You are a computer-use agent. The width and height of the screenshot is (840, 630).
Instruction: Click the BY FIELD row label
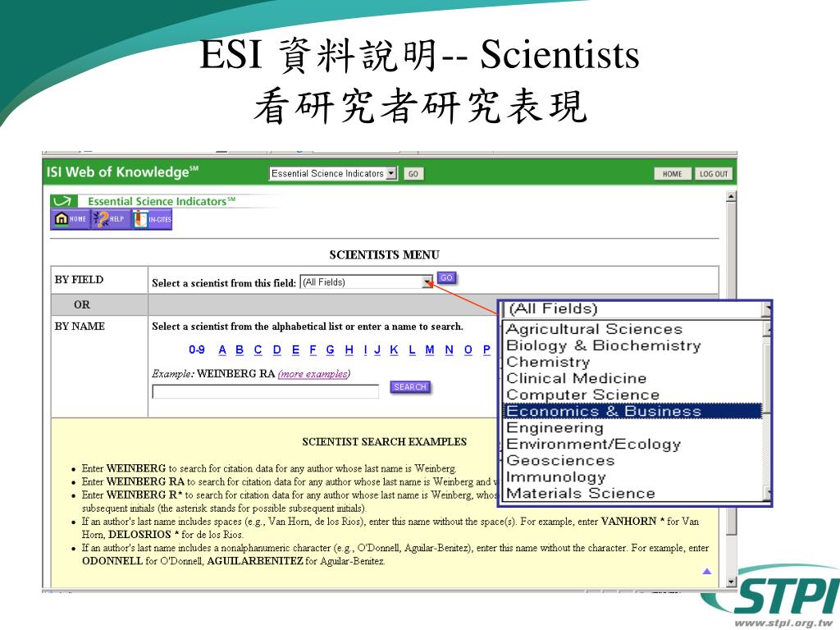pos(79,280)
